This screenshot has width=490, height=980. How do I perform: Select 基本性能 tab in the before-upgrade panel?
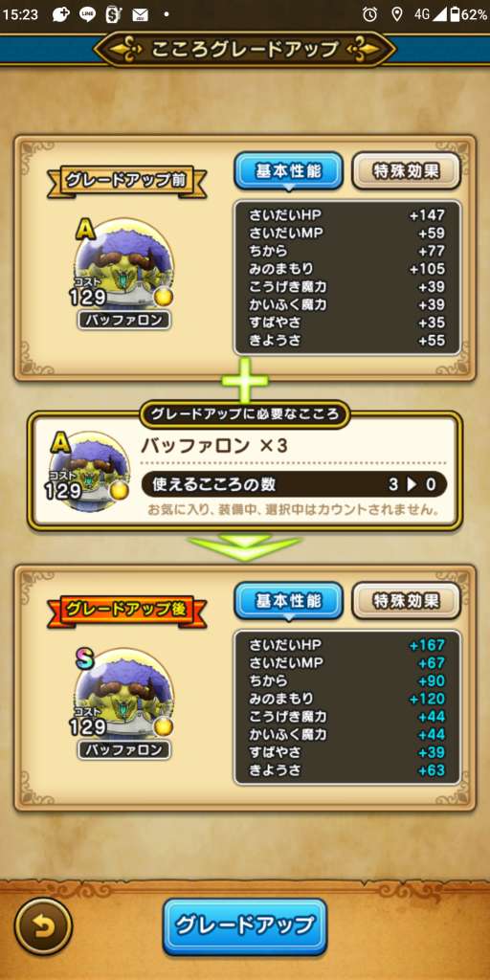click(288, 170)
